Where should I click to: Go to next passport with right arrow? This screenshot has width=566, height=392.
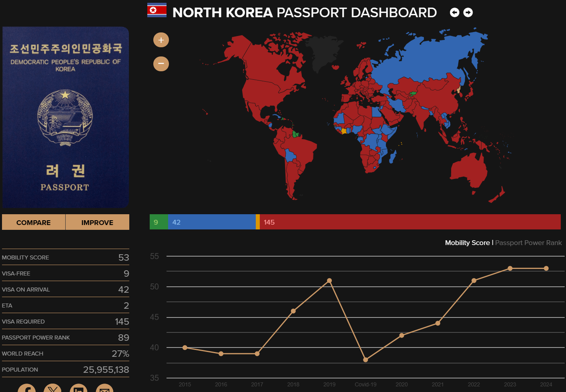tap(468, 13)
